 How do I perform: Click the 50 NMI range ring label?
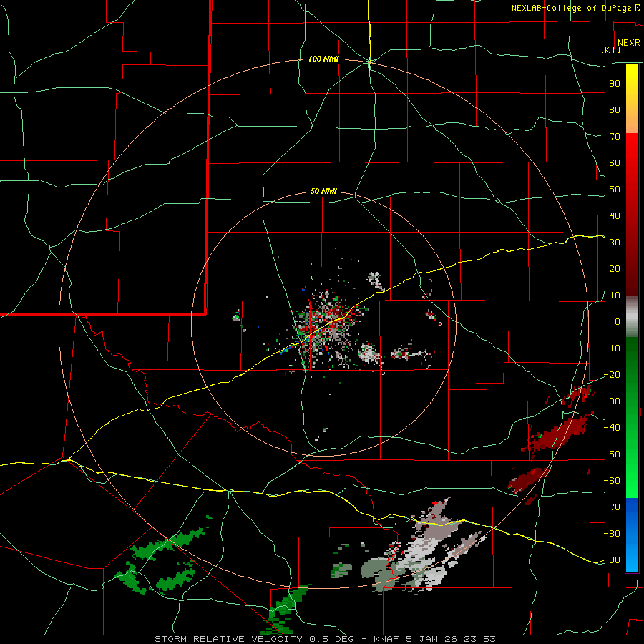323,191
